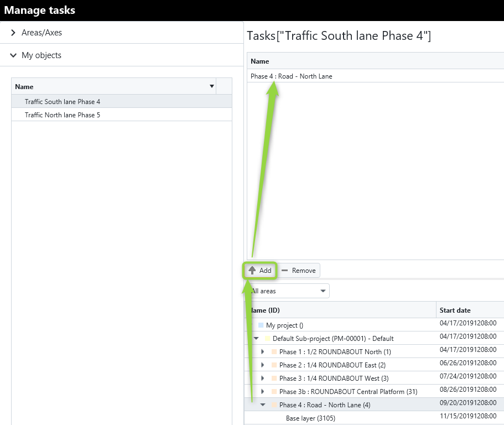Collapse the Default Sub-project node

point(256,338)
